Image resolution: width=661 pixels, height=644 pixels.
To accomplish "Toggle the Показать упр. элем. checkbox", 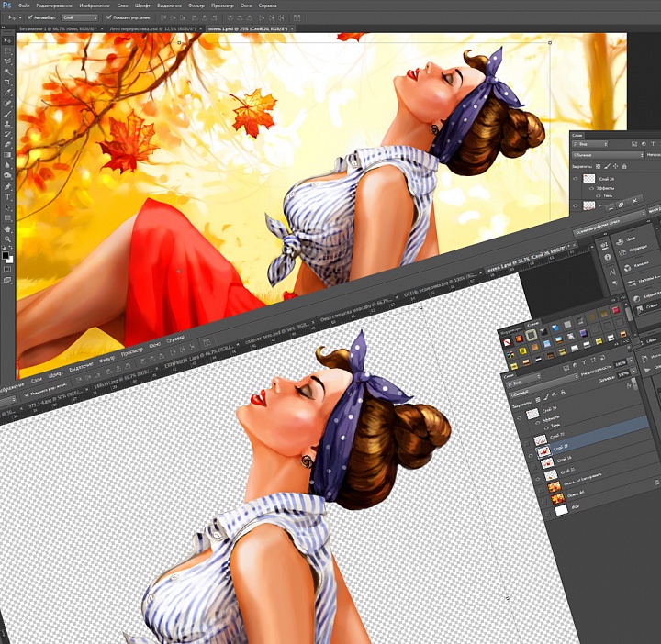I will click(x=109, y=17).
